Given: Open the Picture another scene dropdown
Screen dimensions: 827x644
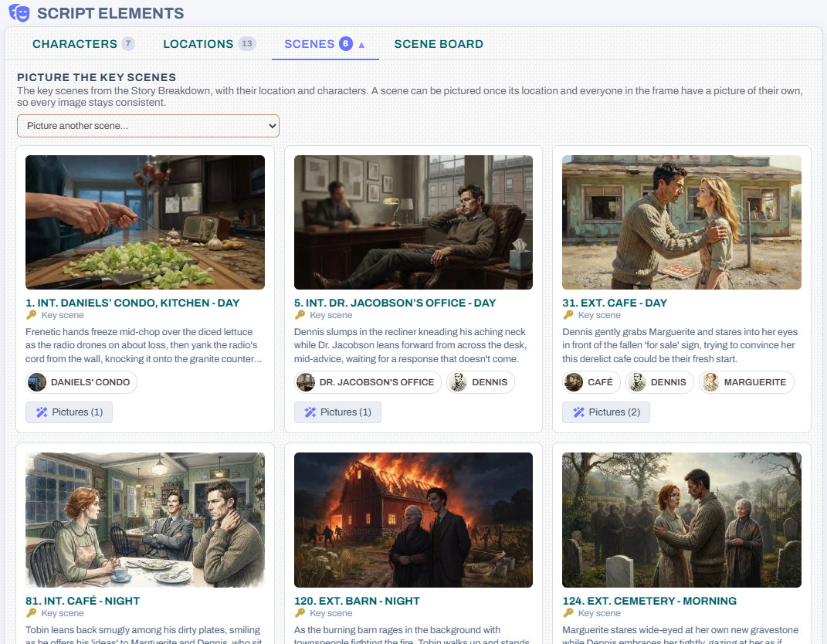Looking at the screenshot, I should coord(148,126).
